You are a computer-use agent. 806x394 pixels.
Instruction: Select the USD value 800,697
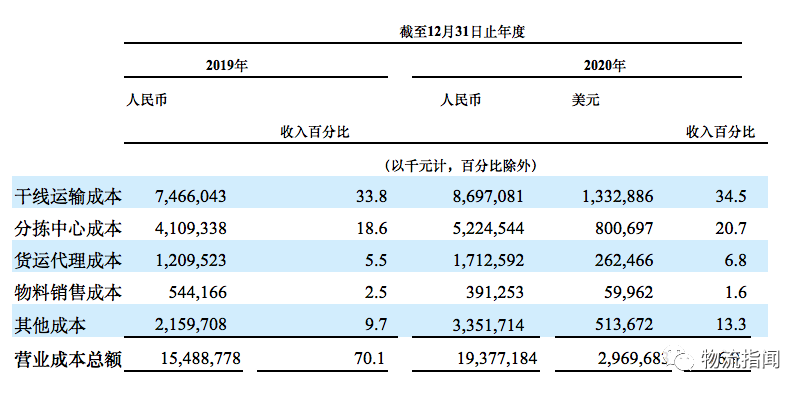coord(624,228)
